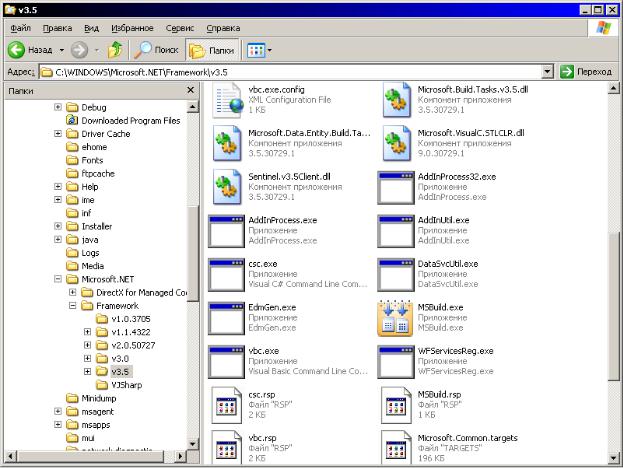
Task: Select the Minidump folder in tree
Action: click(x=91, y=398)
